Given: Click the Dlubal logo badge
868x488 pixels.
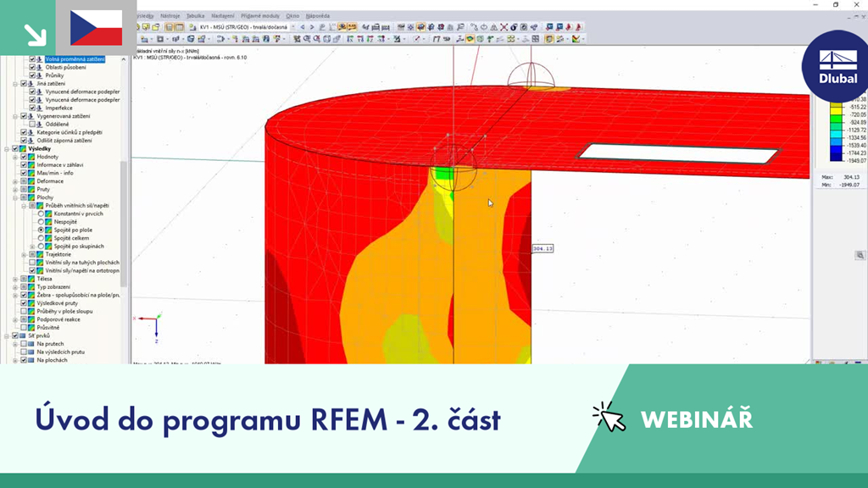Looking at the screenshot, I should tap(837, 66).
